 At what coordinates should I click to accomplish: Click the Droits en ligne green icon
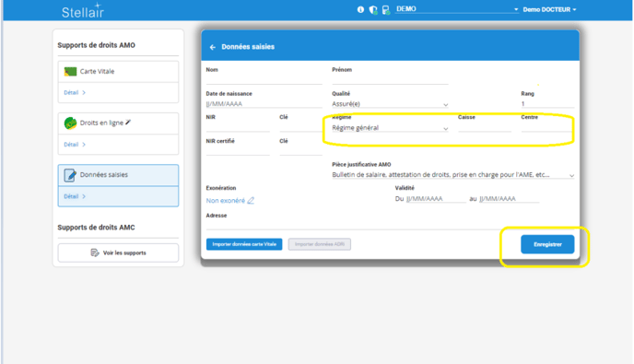pyautogui.click(x=70, y=123)
